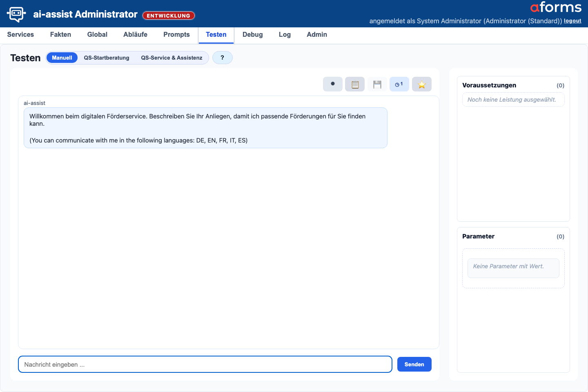Switch to QS-Service & Assistenz mode
The width and height of the screenshot is (588, 392).
coord(172,58)
